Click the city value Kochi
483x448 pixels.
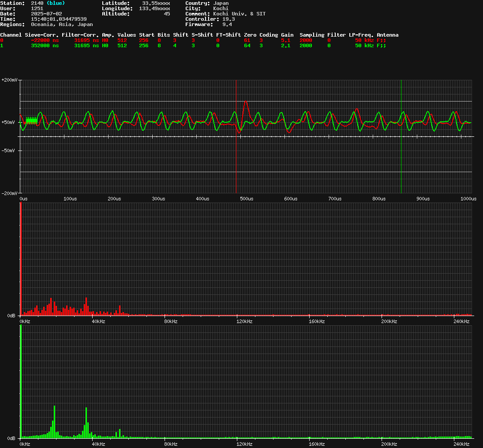click(221, 8)
